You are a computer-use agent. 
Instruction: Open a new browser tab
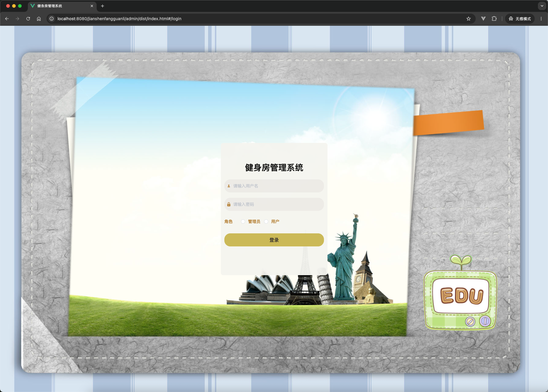(103, 6)
